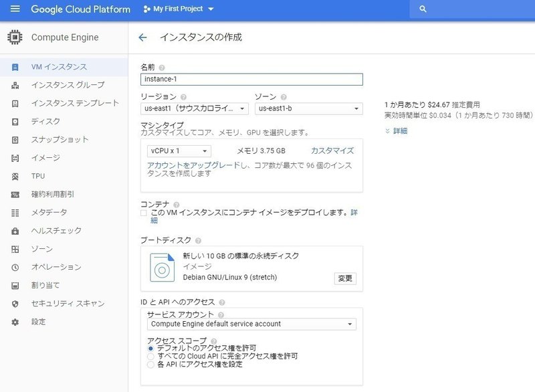Click the アカウントをアップグレード link
The height and width of the screenshot is (392, 535).
[193, 165]
